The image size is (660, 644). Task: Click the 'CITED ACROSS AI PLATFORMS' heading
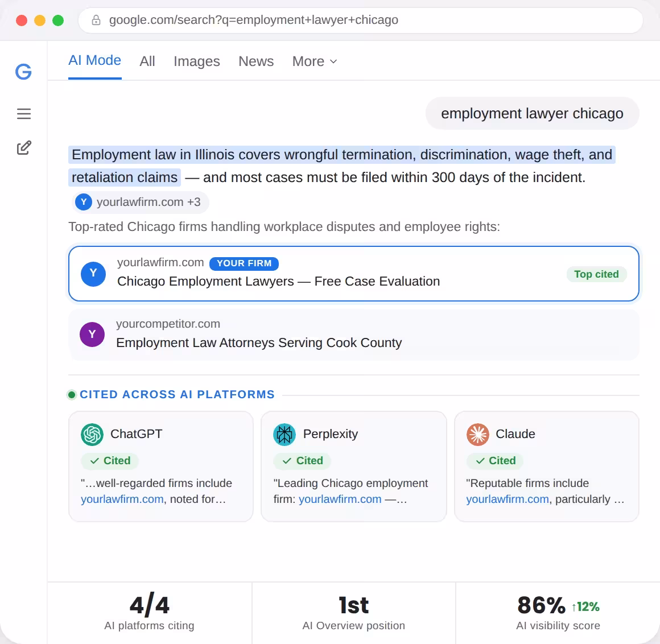coord(177,394)
